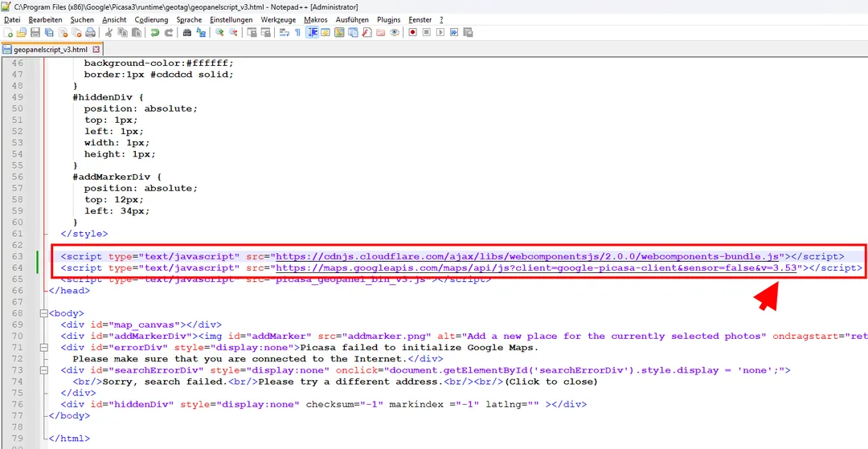This screenshot has height=449, width=868.
Task: Open the Werkzeuge menu
Action: coord(278,20)
